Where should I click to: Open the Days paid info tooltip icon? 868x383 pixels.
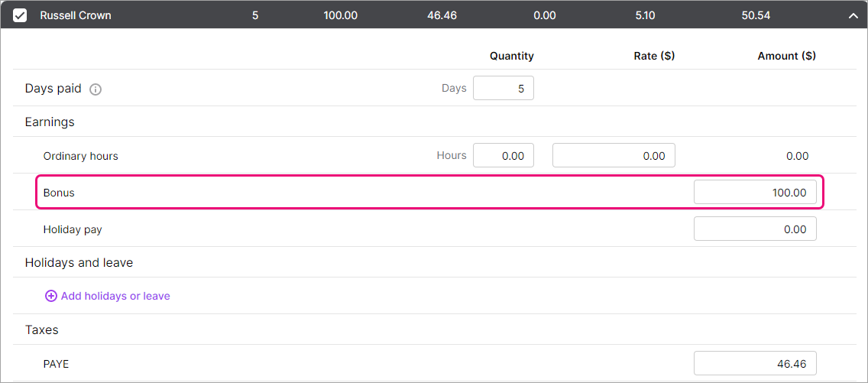96,89
